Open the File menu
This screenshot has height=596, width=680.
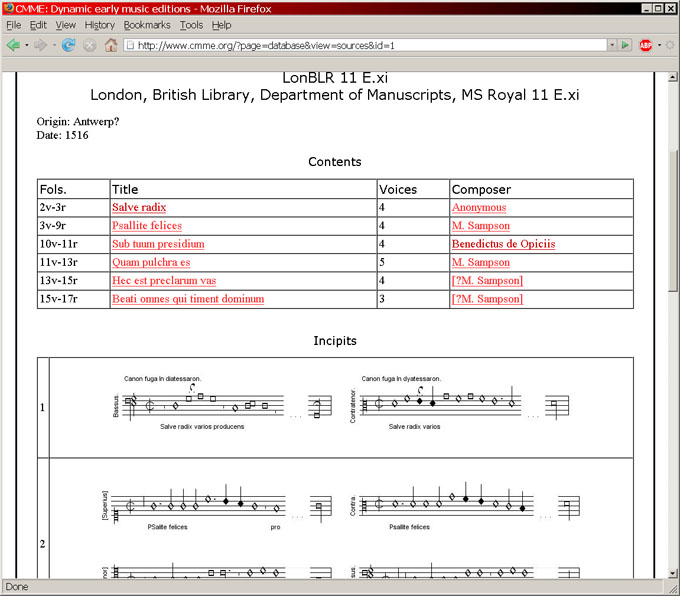point(13,25)
